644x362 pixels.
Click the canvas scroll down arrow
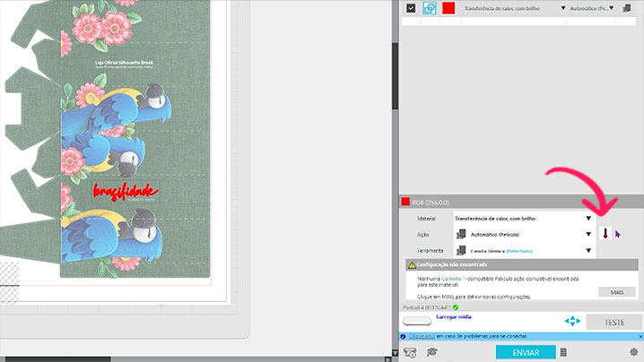point(396,352)
